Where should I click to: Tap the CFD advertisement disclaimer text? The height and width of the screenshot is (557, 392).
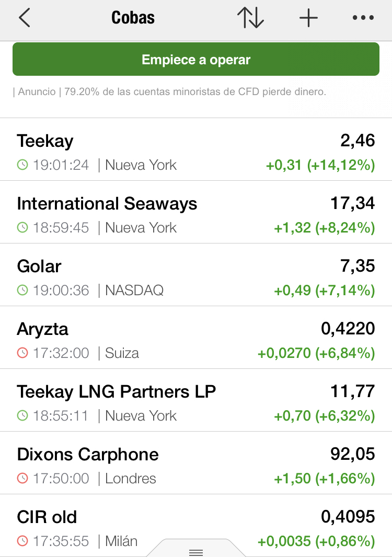coord(170,92)
